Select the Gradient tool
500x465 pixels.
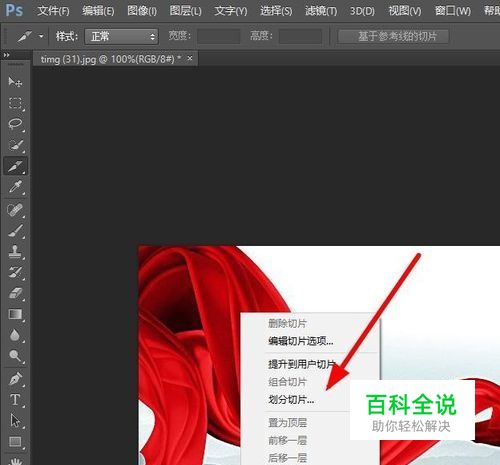(15, 314)
